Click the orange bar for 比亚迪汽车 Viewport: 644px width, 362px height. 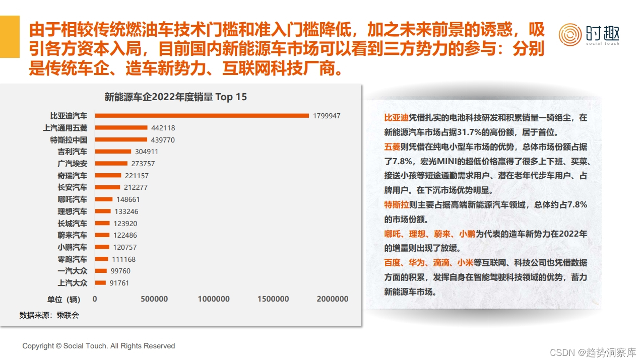pos(202,116)
